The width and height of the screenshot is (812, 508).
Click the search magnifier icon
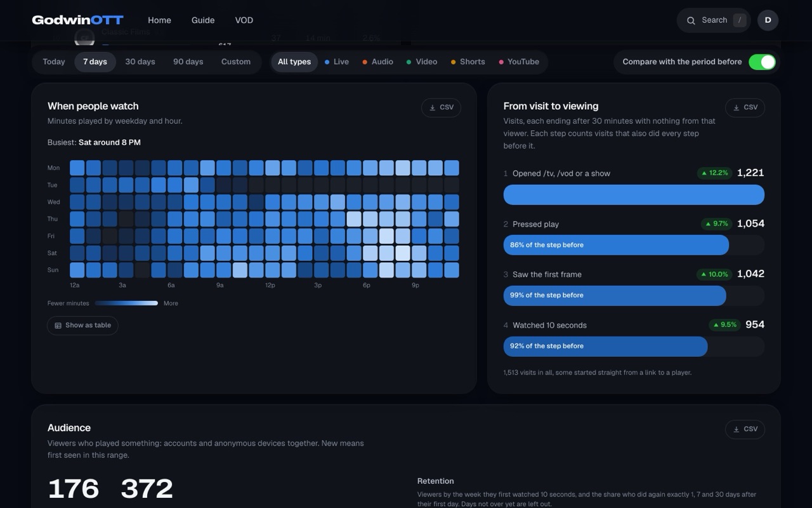tap(691, 20)
